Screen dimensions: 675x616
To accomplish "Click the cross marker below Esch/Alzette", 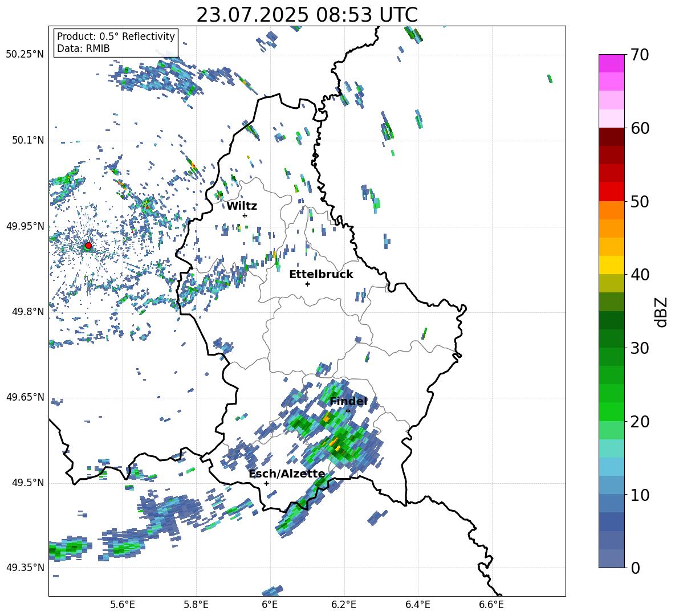I will 266,483.
